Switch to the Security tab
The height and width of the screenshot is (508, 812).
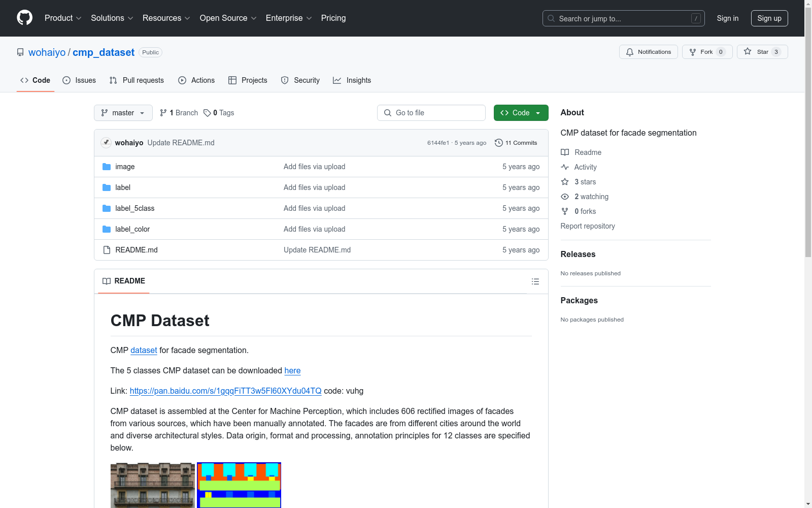[300, 80]
